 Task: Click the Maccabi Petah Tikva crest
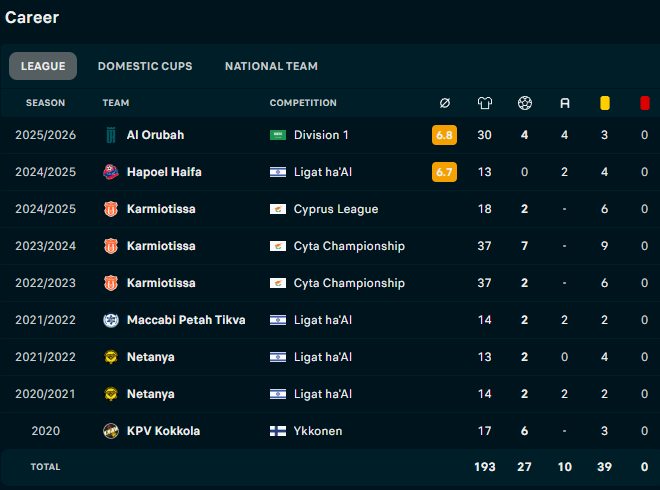click(x=111, y=320)
